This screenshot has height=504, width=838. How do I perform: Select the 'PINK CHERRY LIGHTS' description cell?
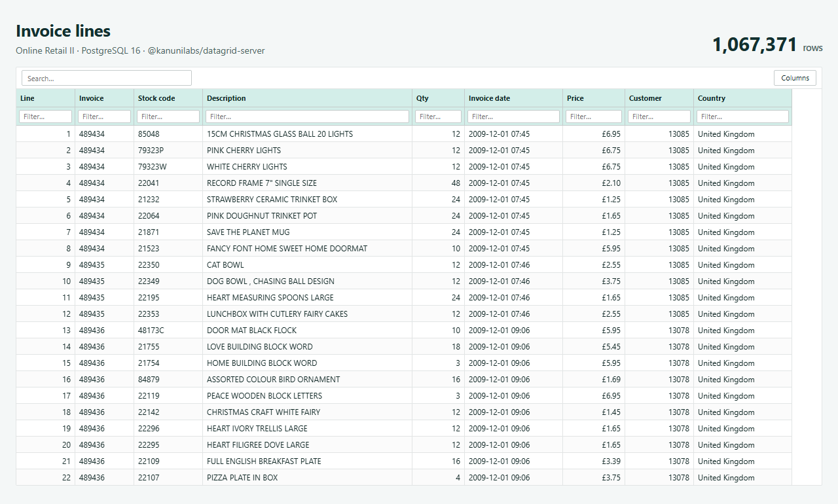click(x=308, y=151)
